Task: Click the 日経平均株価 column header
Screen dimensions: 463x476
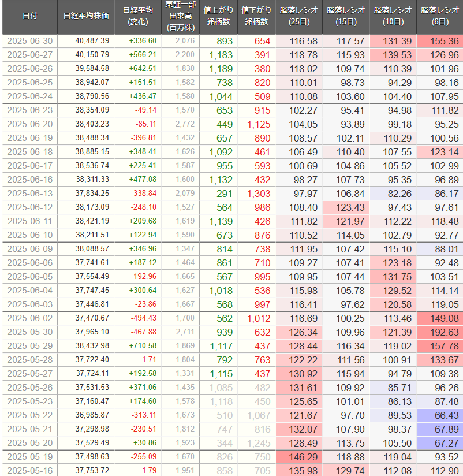Action: pos(86,17)
